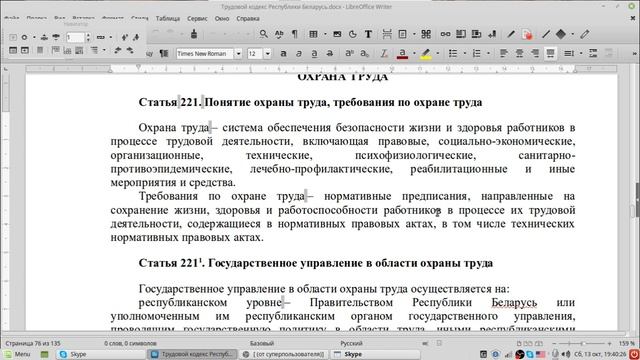Open the Справка menu

coord(248,18)
